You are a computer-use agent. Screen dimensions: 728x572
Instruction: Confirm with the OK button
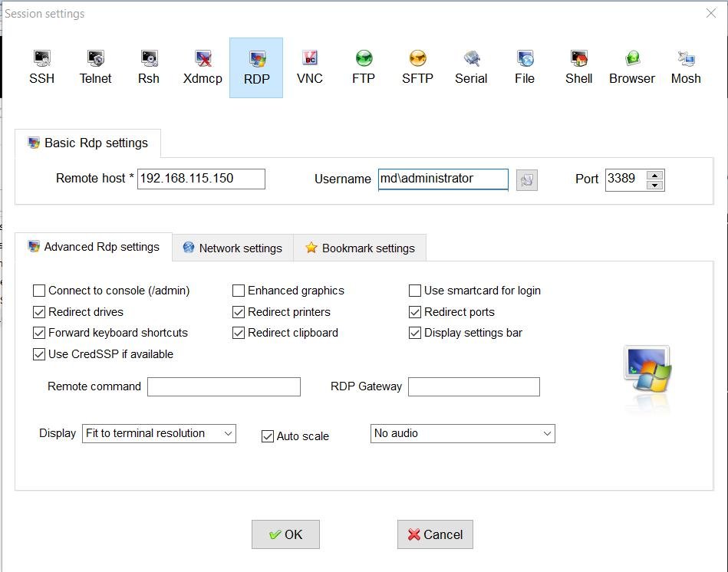[285, 534]
